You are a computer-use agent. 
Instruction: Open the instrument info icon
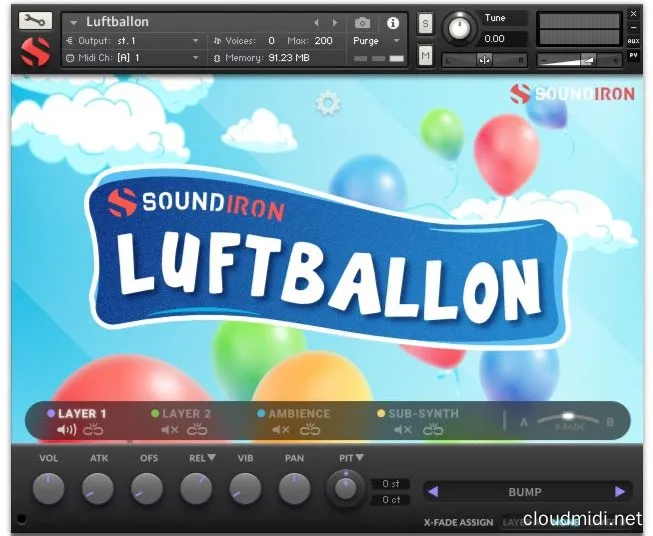coord(392,22)
